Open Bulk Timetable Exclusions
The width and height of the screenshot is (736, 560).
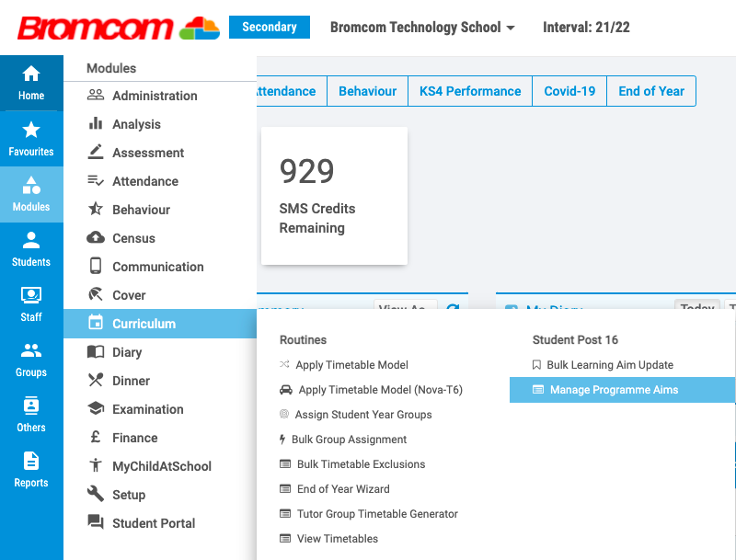pyautogui.click(x=361, y=464)
